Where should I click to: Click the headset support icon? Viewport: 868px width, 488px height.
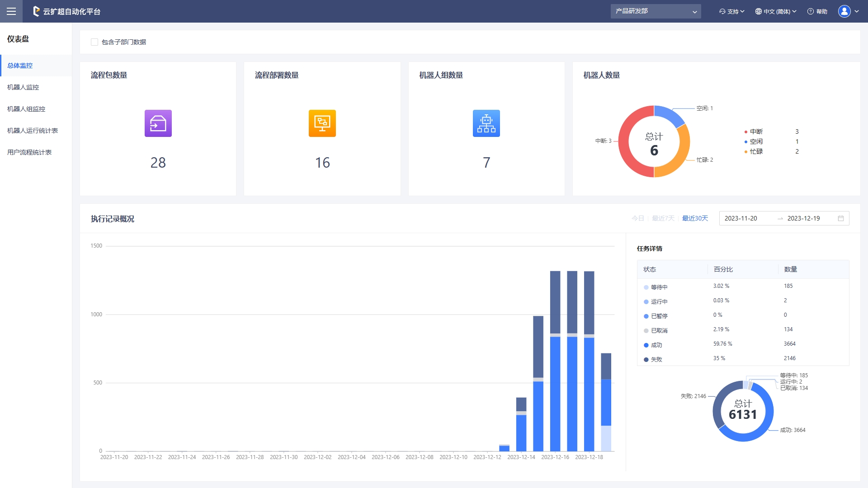(722, 11)
